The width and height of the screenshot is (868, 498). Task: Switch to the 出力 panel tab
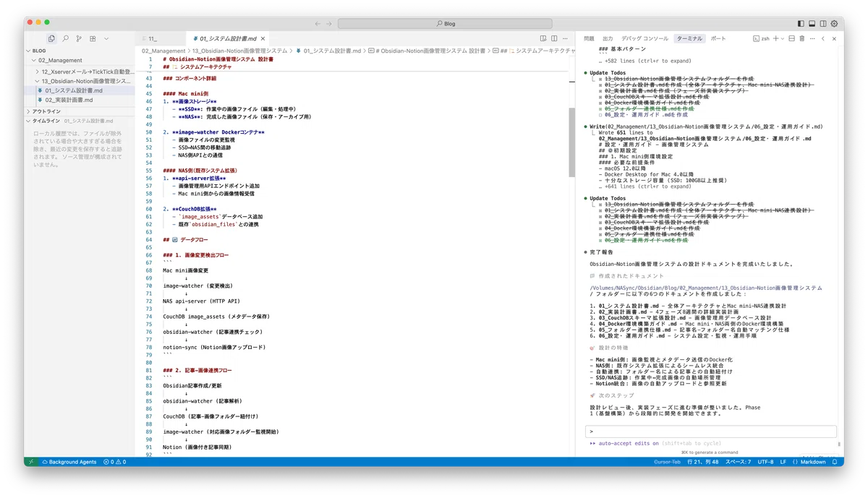[x=608, y=38]
